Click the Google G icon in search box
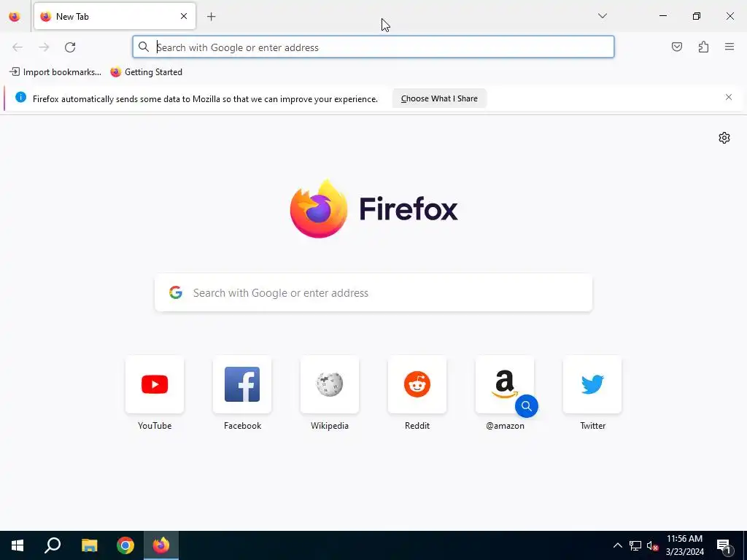Screen dimensions: 747x560 point(176,292)
